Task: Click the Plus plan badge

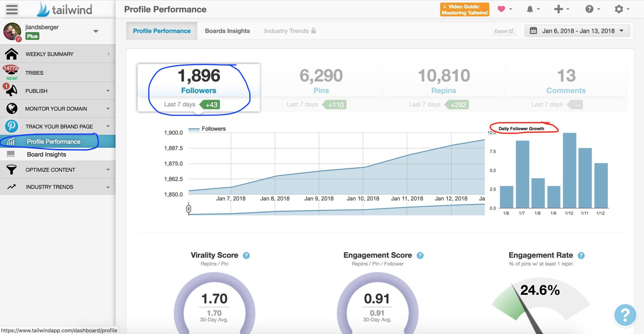Action: pos(32,36)
